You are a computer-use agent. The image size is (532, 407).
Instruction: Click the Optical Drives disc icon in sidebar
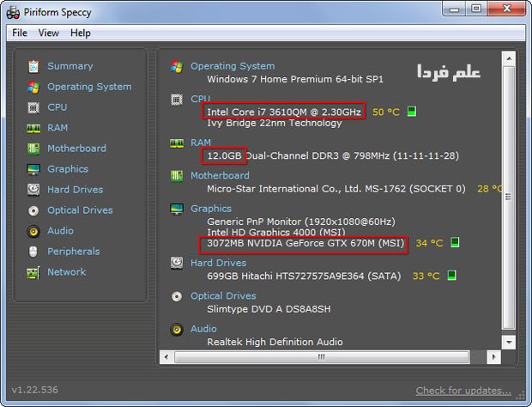click(33, 210)
